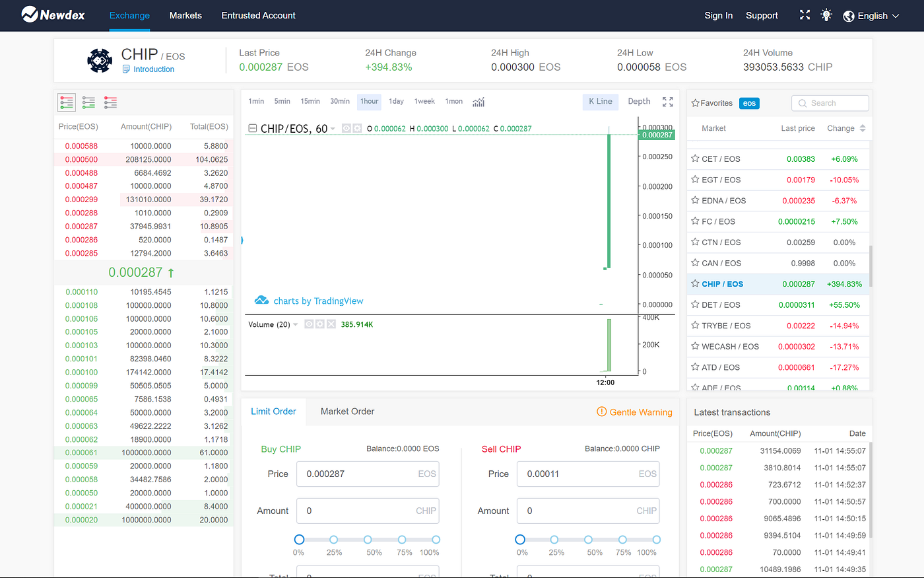Select the 0.000500 sell order row
924x578 pixels.
[x=143, y=159]
